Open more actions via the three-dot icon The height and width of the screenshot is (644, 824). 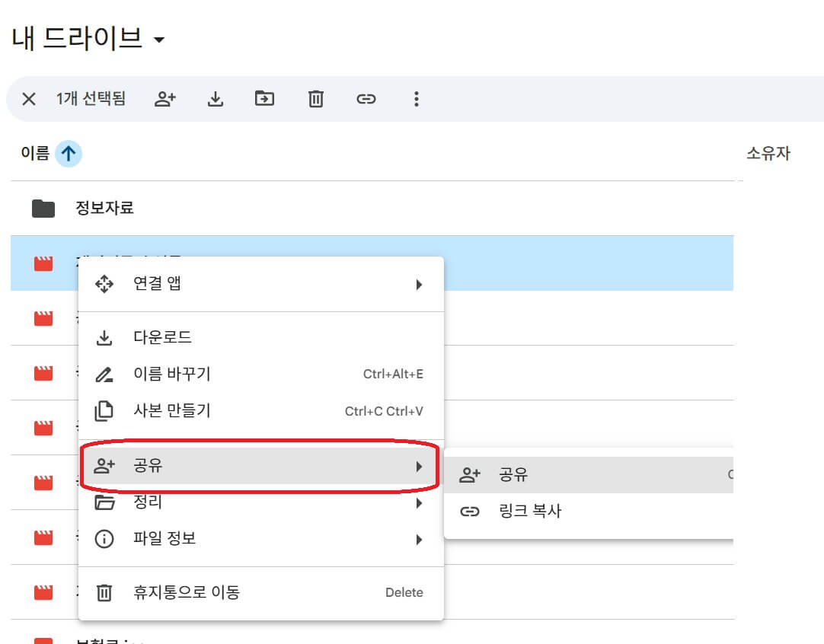click(417, 98)
